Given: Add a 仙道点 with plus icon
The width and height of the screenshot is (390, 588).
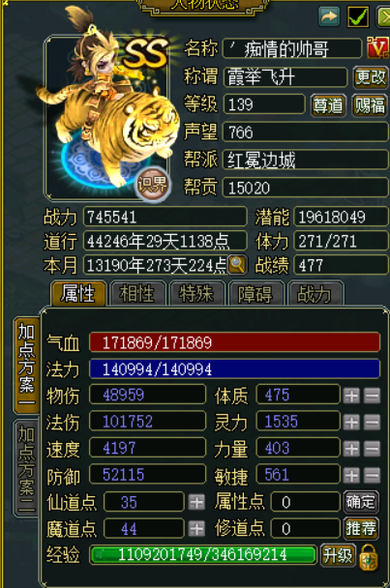Looking at the screenshot, I should tap(196, 502).
